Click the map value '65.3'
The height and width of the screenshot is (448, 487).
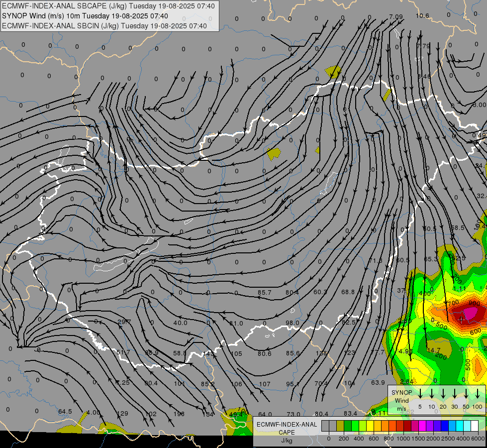[x=431, y=259]
